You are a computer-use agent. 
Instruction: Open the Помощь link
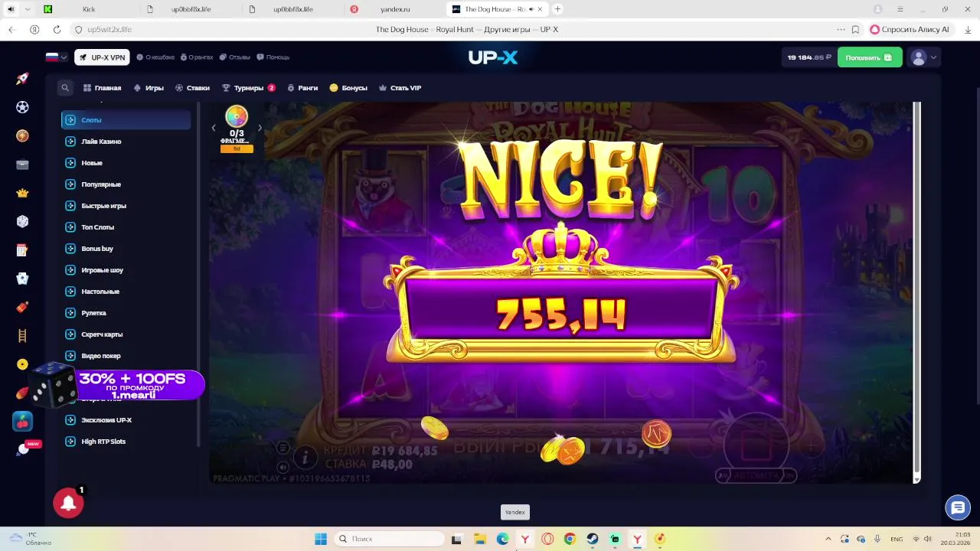(273, 57)
